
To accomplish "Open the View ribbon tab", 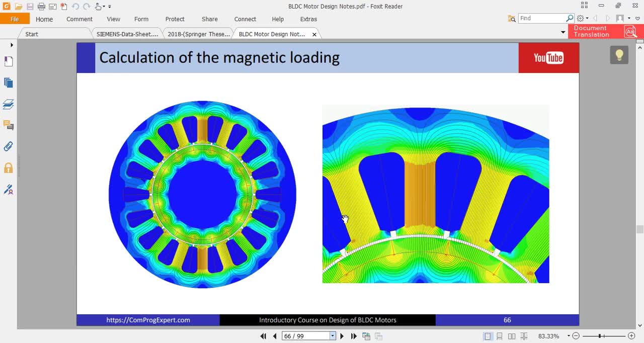I will (114, 19).
